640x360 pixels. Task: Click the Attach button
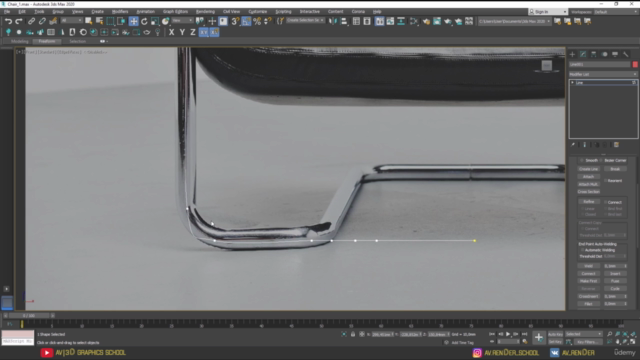[x=588, y=177]
